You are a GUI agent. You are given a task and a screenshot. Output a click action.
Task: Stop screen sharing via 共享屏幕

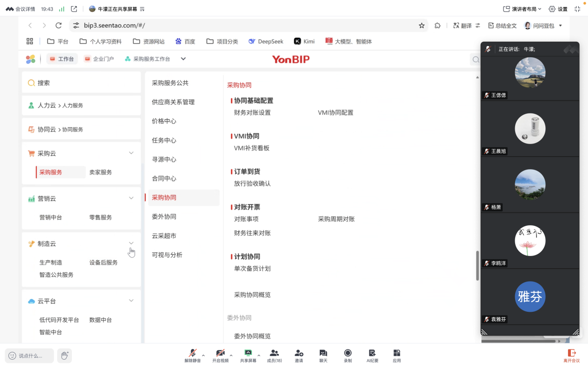[248, 355]
